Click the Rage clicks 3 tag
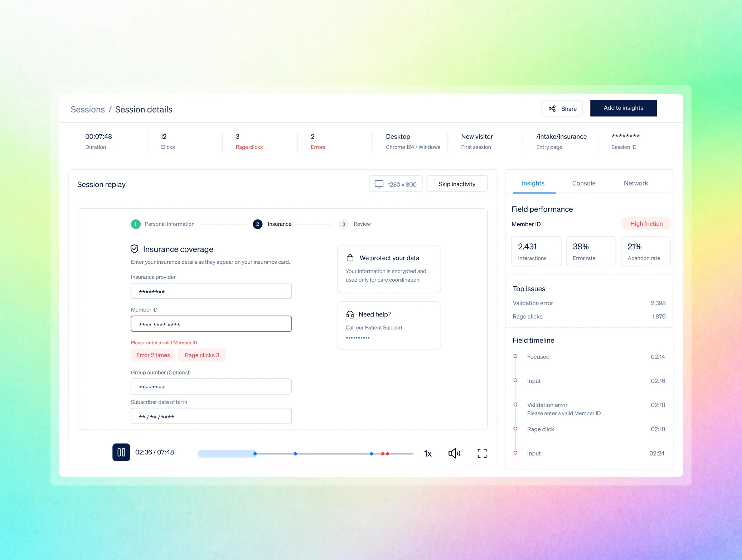This screenshot has height=560, width=742. point(202,355)
